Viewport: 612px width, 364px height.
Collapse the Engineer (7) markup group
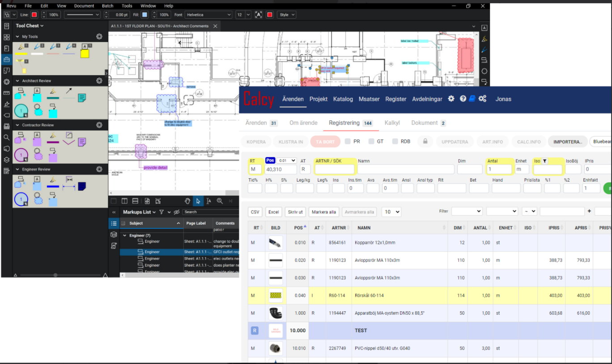[125, 235]
